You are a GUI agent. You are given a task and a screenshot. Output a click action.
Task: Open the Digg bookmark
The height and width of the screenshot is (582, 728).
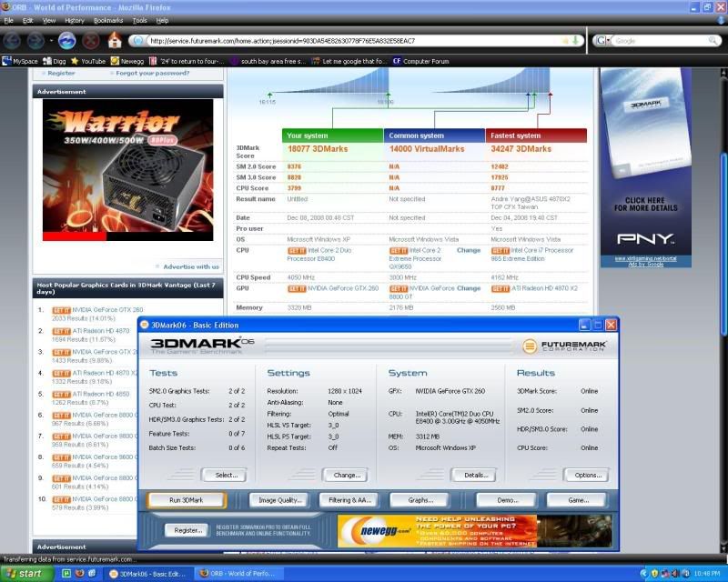55,61
